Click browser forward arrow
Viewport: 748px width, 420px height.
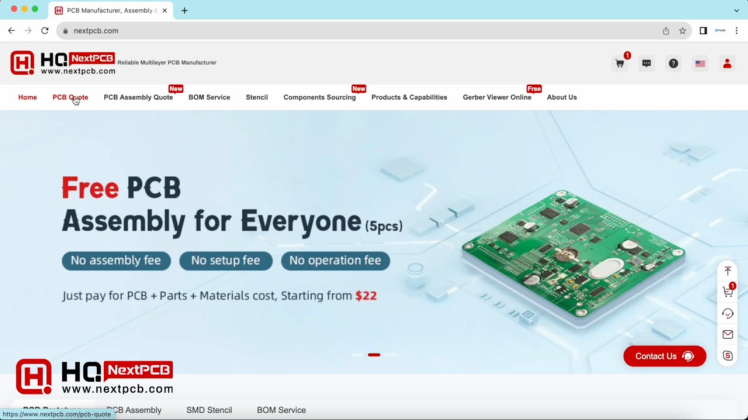(x=28, y=31)
